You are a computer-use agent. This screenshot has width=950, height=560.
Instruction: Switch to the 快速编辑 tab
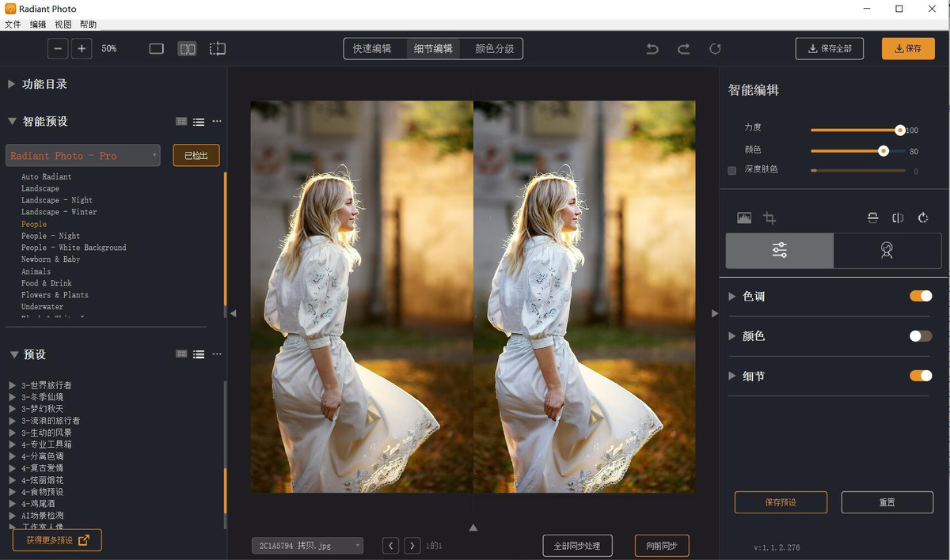pos(372,49)
